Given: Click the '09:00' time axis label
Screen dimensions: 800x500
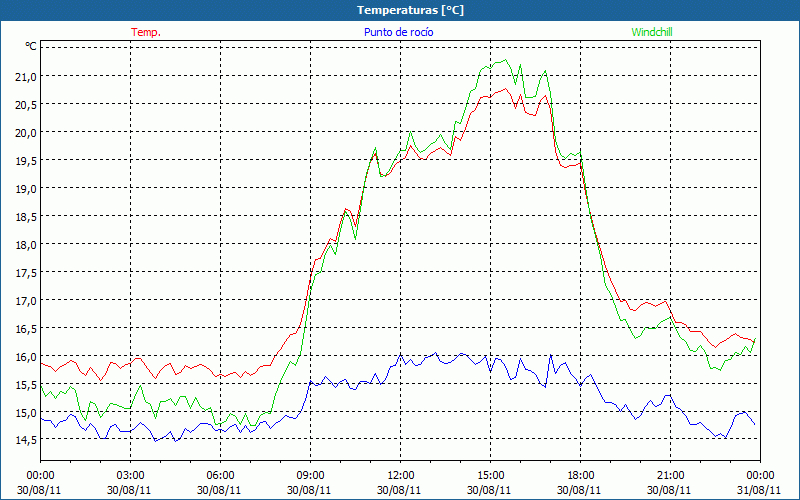Looking at the screenshot, I should 310,476.
